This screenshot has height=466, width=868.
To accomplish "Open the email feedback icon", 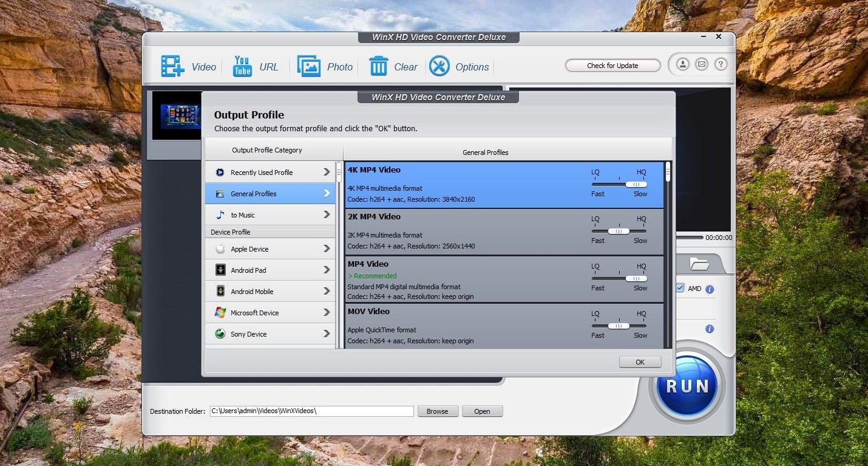I will 701,64.
